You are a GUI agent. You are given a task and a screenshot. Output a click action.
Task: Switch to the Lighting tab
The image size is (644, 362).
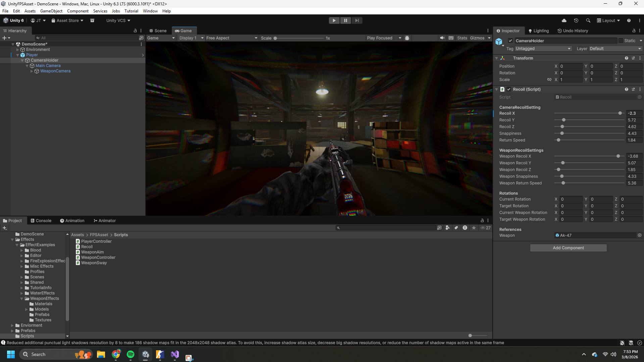pos(539,31)
